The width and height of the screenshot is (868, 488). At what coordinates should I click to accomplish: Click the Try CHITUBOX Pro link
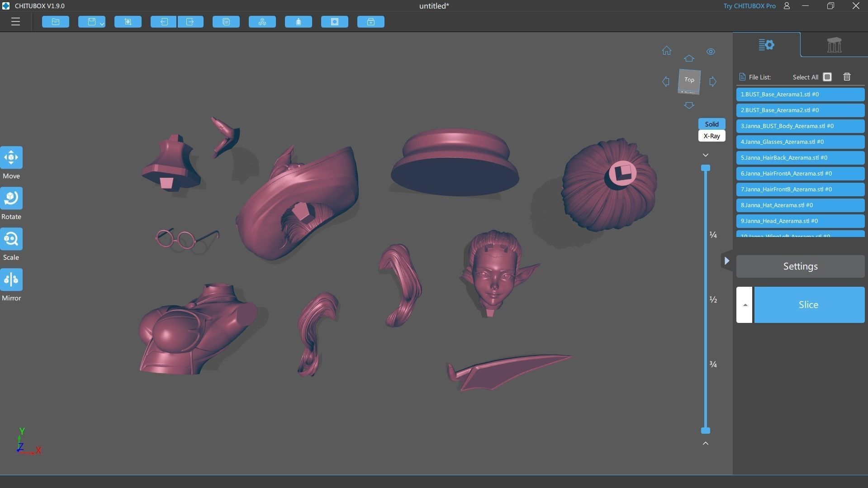(x=749, y=6)
